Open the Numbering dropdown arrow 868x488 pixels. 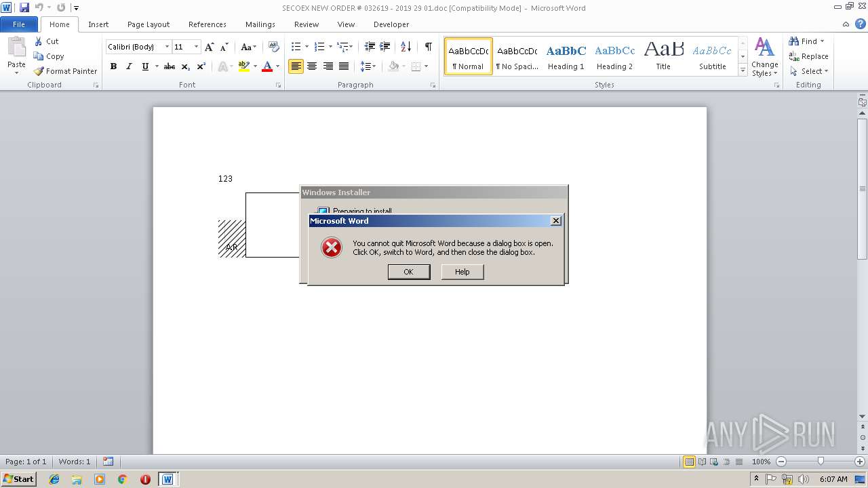(x=330, y=47)
